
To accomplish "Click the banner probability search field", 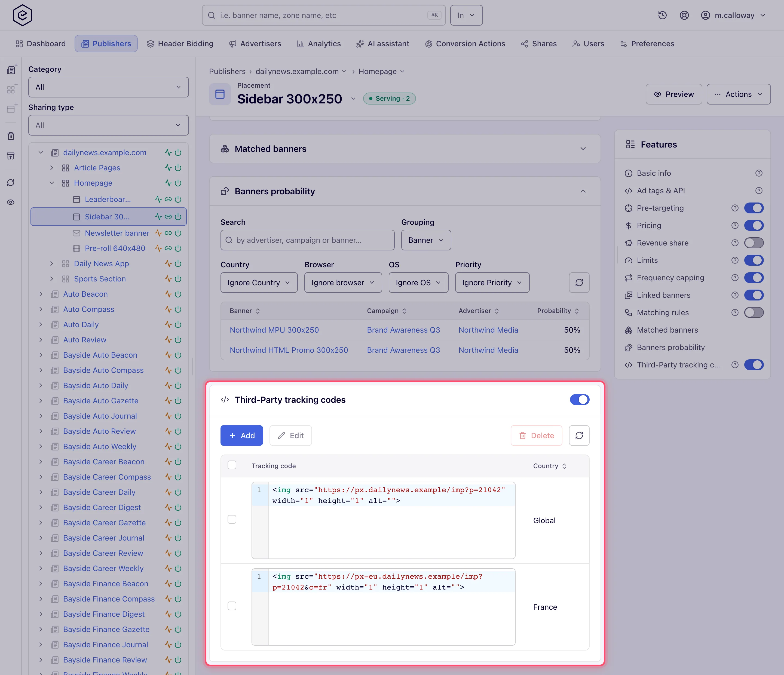I will pyautogui.click(x=308, y=240).
